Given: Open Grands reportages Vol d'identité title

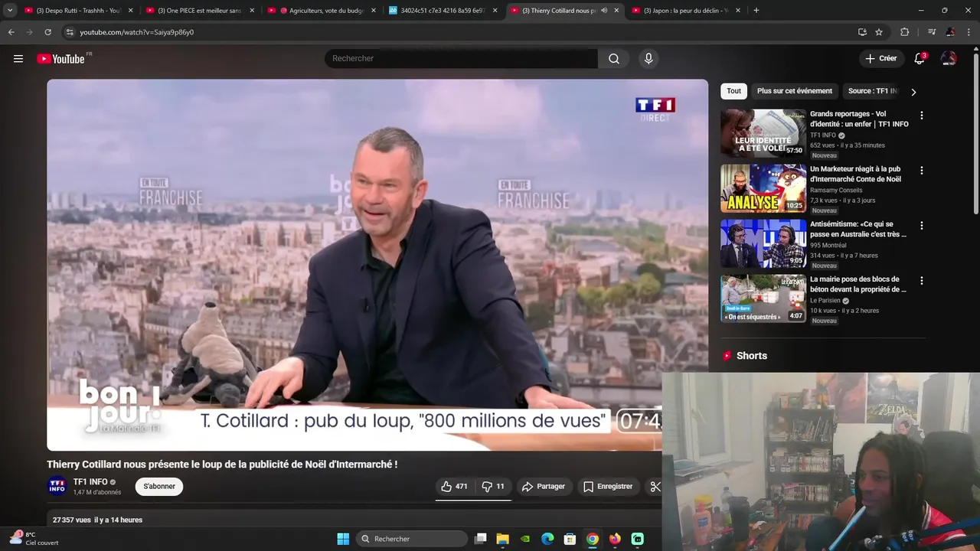Looking at the screenshot, I should [859, 119].
